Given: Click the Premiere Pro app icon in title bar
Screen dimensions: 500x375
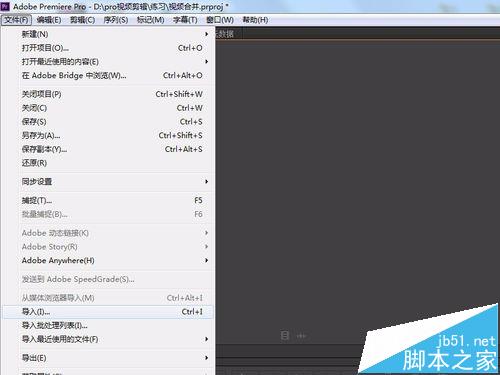Looking at the screenshot, I should 5,6.
